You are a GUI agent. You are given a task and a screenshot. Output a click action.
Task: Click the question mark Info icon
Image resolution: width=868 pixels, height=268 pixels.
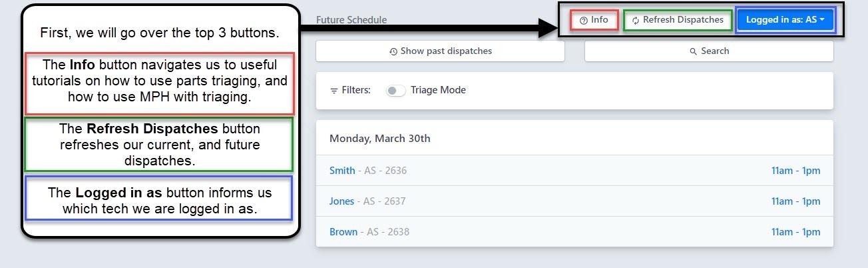click(584, 21)
